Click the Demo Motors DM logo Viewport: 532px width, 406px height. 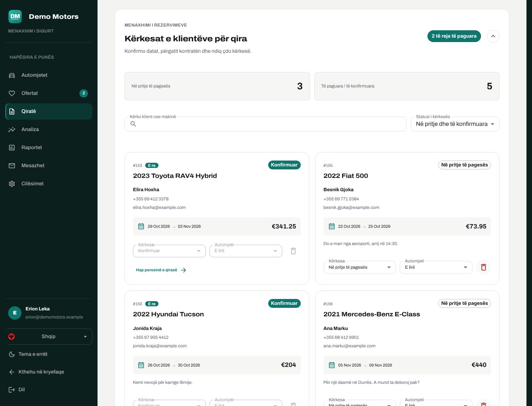coord(15,17)
